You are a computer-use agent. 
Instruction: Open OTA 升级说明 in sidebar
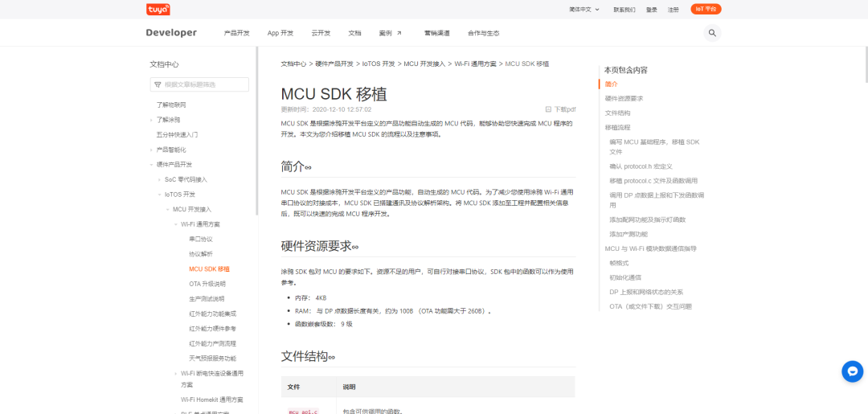tap(207, 284)
